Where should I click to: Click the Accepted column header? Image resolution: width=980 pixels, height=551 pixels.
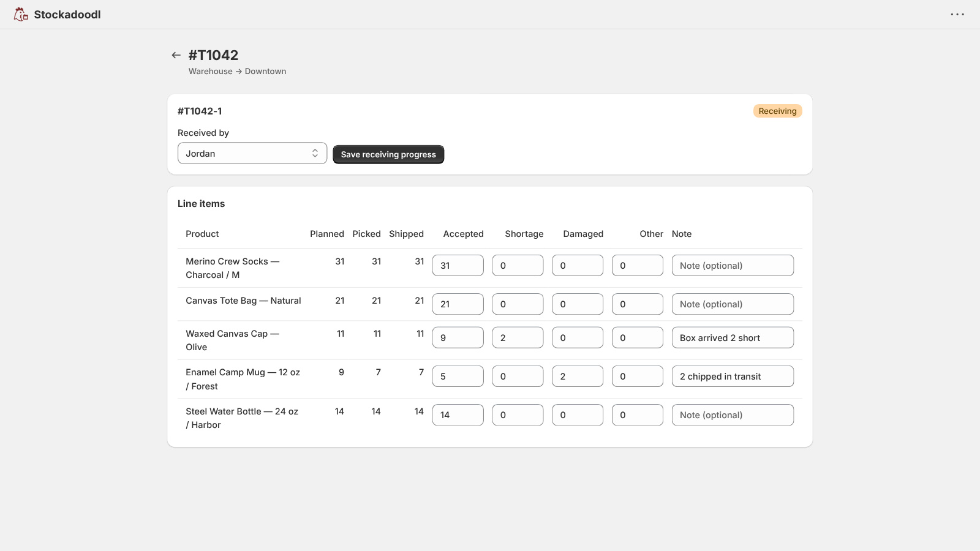tap(463, 234)
